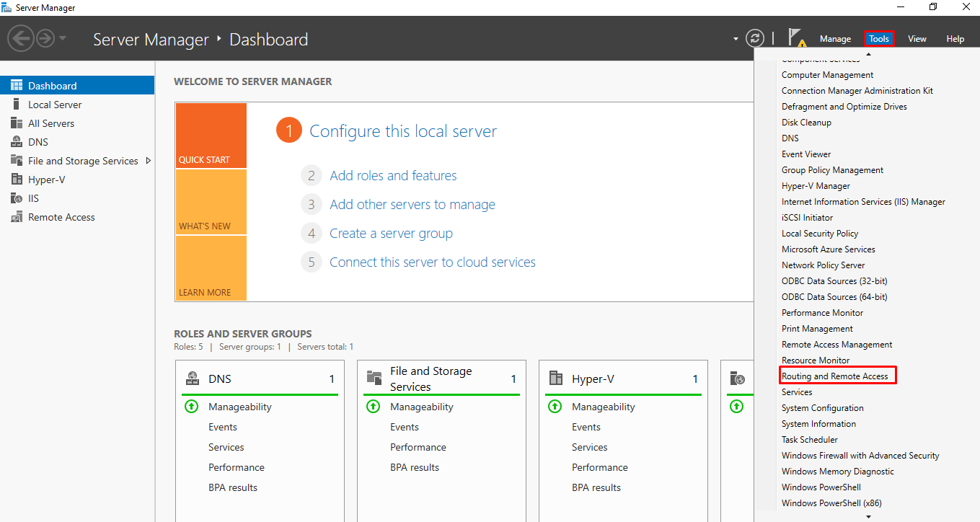
Task: Click Create a server group link
Action: 391,234
